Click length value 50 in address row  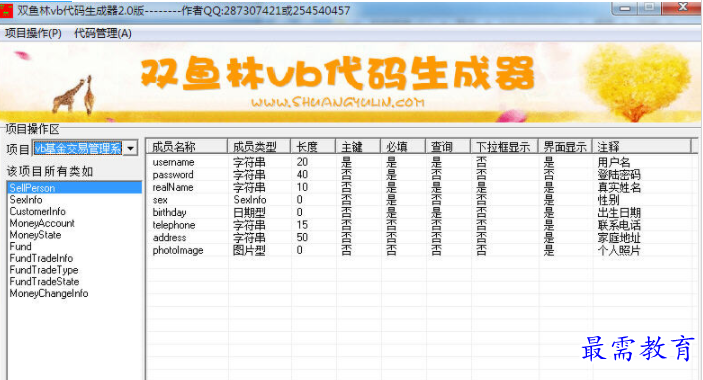302,238
